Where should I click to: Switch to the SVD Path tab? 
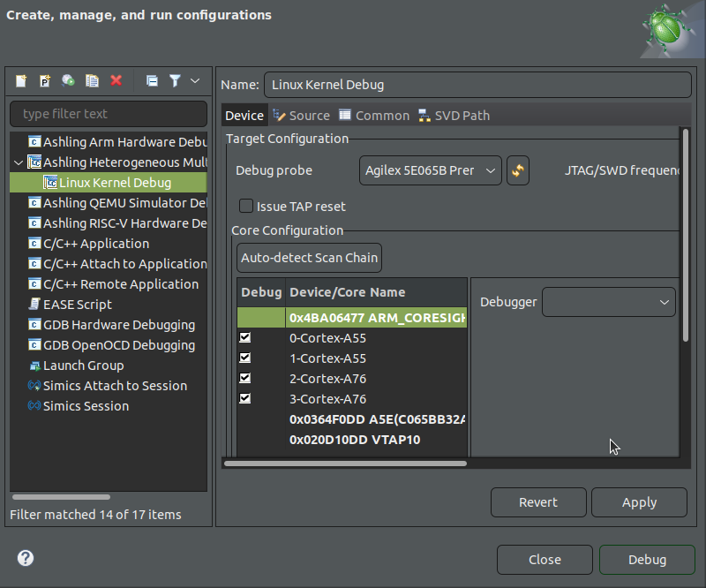454,116
